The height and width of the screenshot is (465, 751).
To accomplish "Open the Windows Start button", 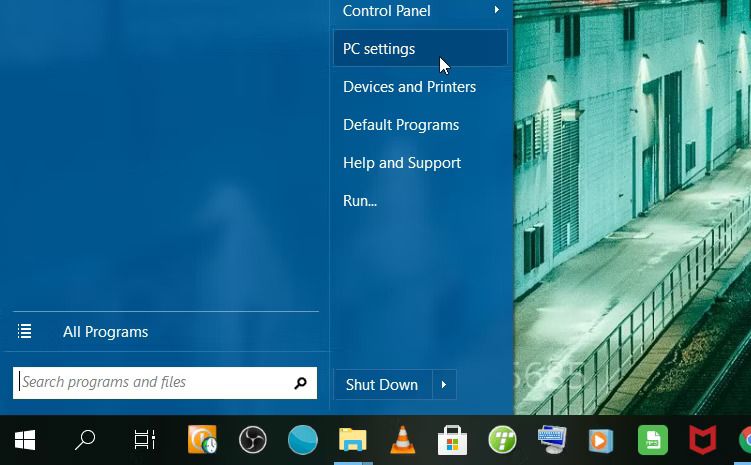I will point(25,440).
